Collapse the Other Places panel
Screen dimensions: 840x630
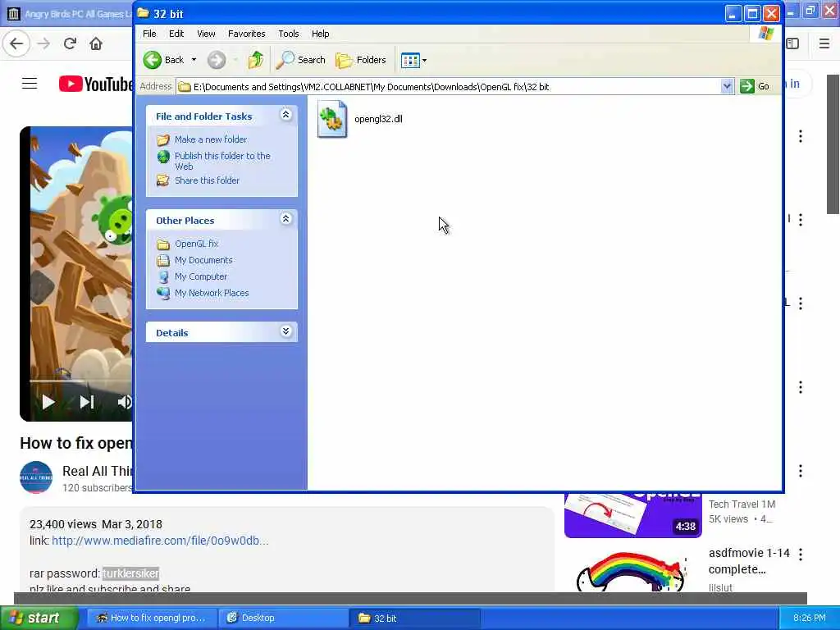[x=285, y=218]
